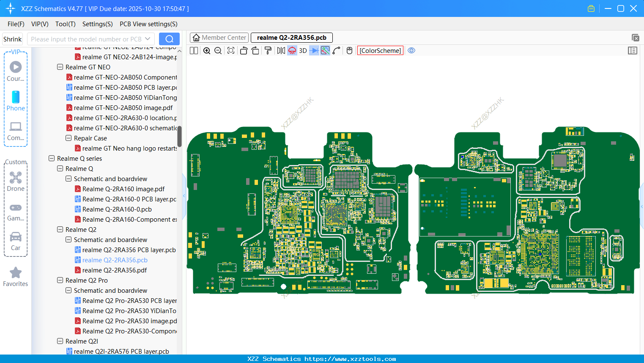This screenshot has height=363, width=644.
Task: Collapse the Realme Q series node
Action: [52, 159]
